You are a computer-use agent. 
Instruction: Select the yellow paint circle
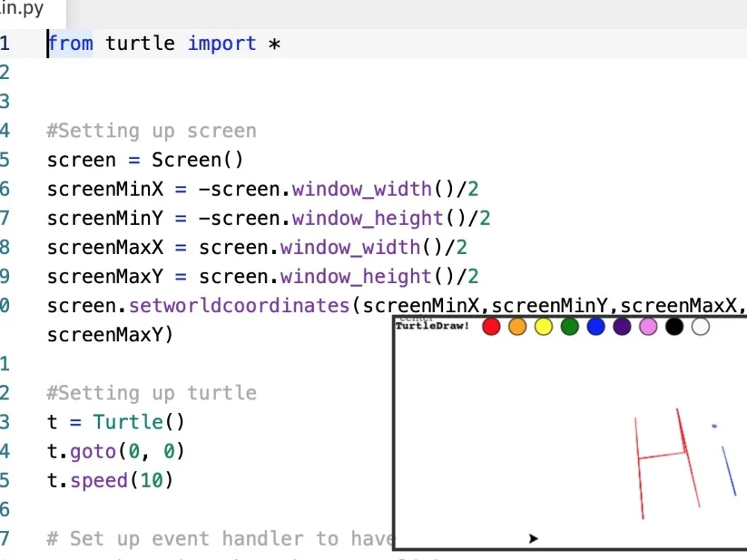pyautogui.click(x=544, y=326)
